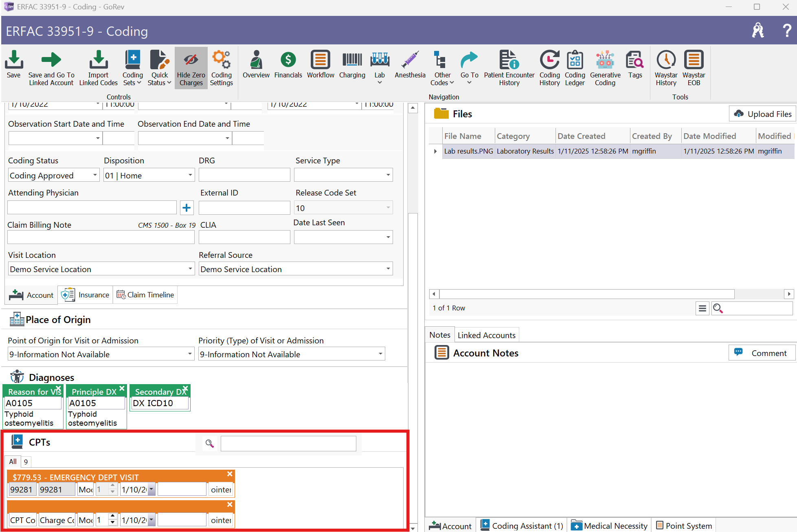Click the Secondary DX ICD10 field

160,403
